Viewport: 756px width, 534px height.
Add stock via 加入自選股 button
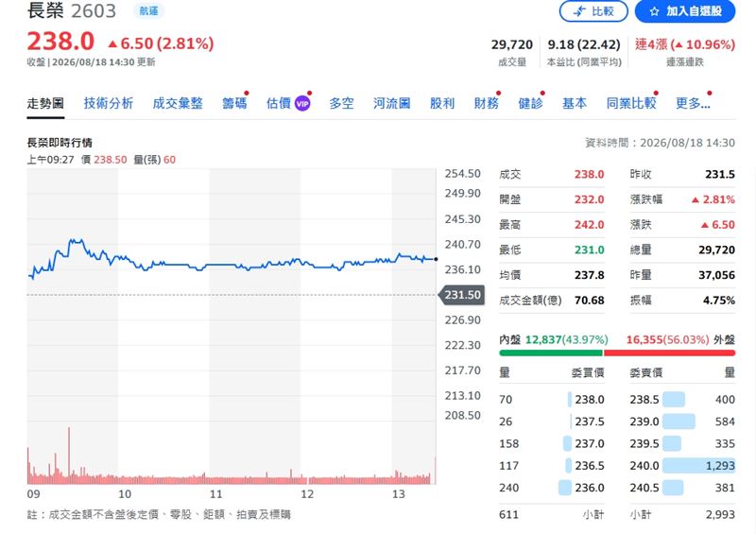click(685, 11)
